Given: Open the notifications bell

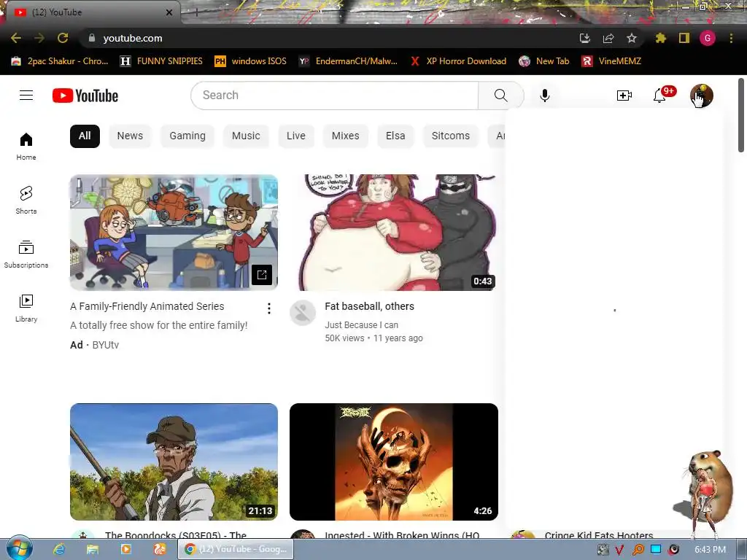Looking at the screenshot, I should coord(659,96).
